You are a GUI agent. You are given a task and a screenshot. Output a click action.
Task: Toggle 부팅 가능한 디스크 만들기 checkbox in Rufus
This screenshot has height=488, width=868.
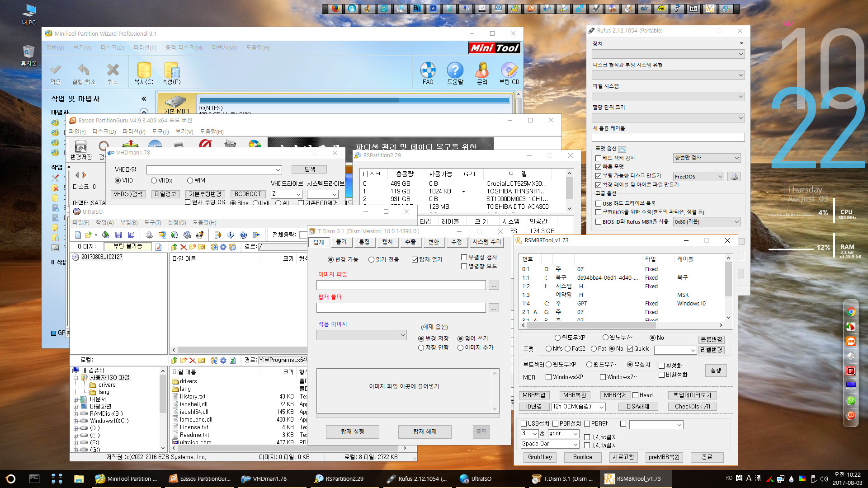(598, 176)
